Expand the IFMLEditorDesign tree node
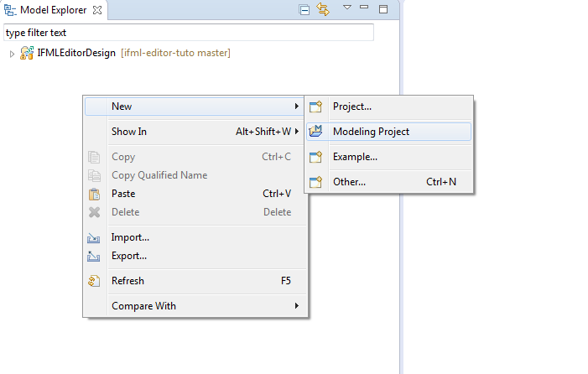The width and height of the screenshot is (588, 374). pyautogui.click(x=12, y=54)
